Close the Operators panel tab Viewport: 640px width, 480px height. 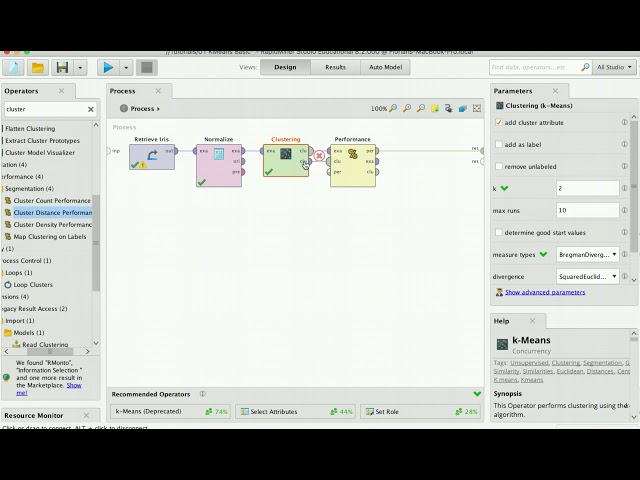pos(61,91)
